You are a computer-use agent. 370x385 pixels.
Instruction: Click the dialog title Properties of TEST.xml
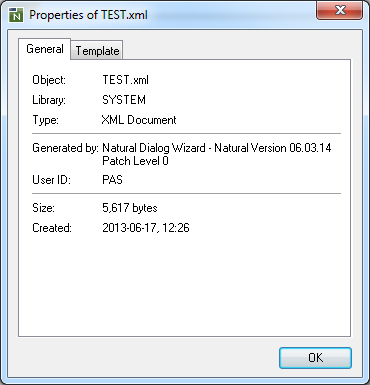(x=88, y=15)
